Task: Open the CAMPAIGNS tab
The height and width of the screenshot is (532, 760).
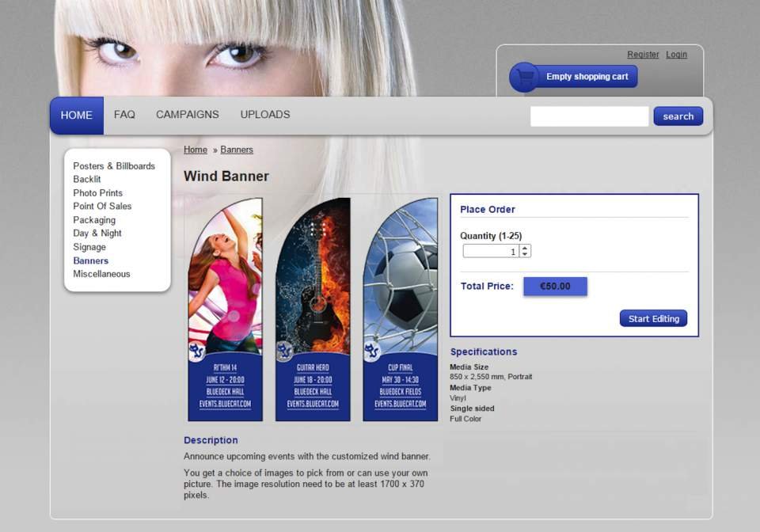Action: click(x=187, y=115)
